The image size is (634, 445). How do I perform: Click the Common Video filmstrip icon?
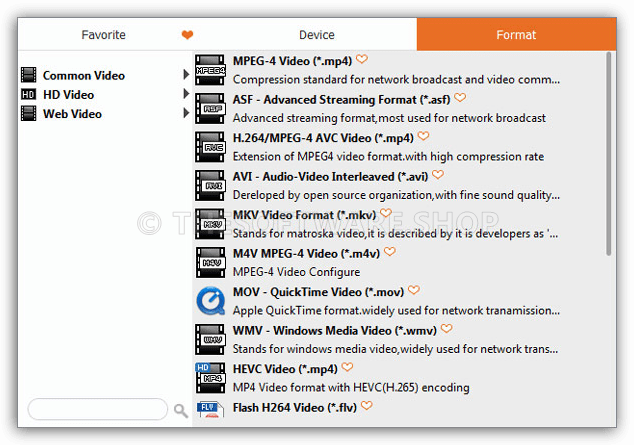(x=29, y=75)
